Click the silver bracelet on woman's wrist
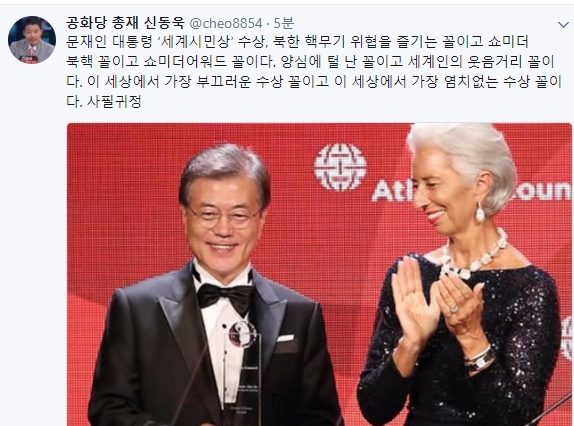The image size is (574, 426). [x=480, y=359]
